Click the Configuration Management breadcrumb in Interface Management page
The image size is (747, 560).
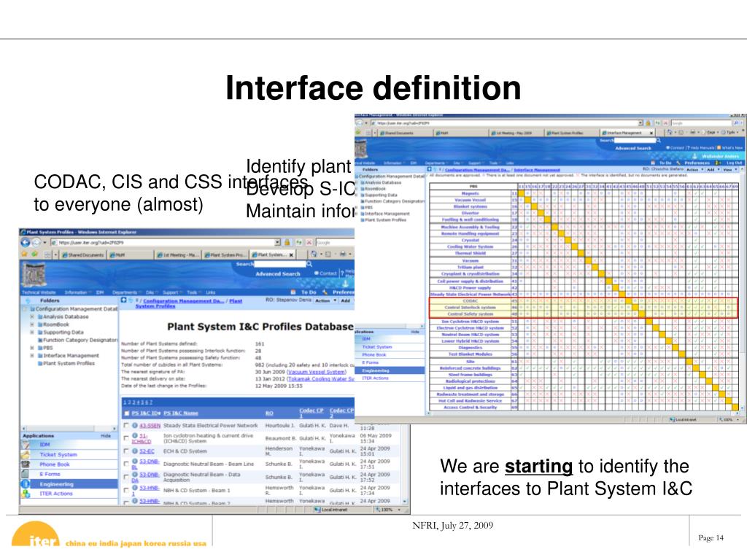pyautogui.click(x=476, y=169)
